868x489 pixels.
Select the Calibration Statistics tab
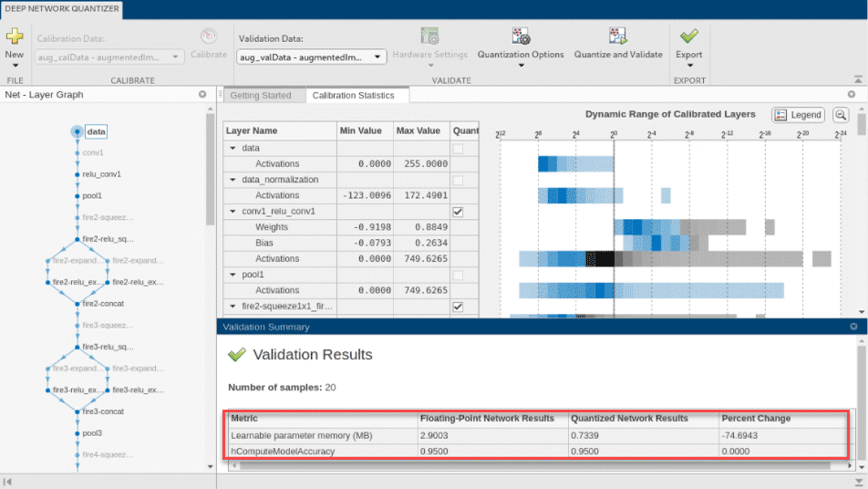point(352,96)
